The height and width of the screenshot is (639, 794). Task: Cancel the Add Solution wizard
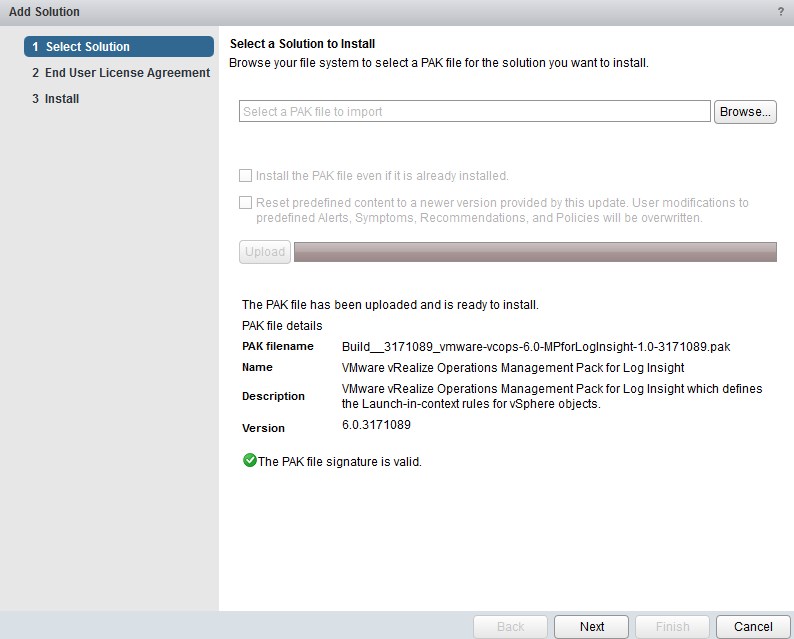(x=753, y=626)
